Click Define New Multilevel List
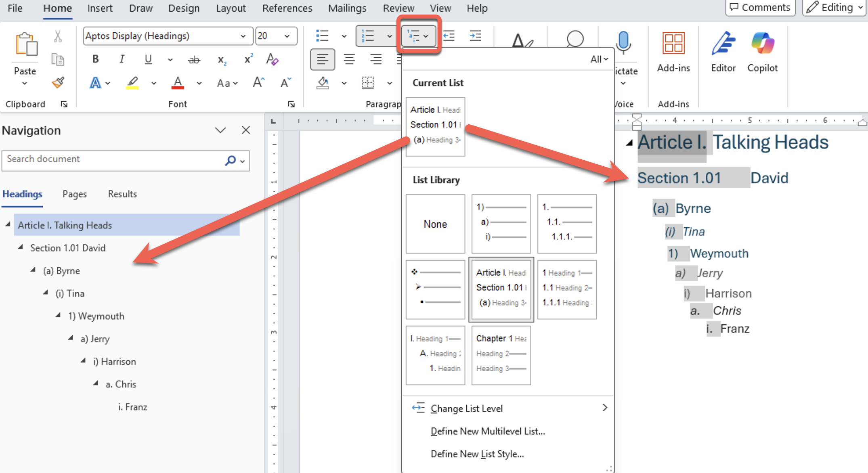Viewport: 868px width, 473px height. (487, 431)
